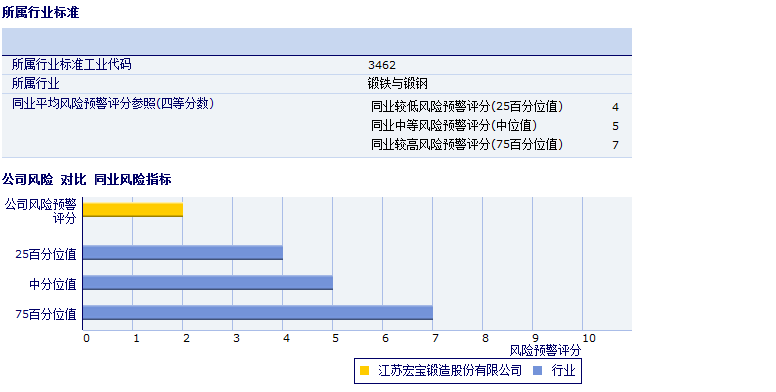Click 同业较高风险预警评分(75百分位值) text
Image resolution: width=776 pixels, height=392 pixels.
pyautogui.click(x=467, y=145)
